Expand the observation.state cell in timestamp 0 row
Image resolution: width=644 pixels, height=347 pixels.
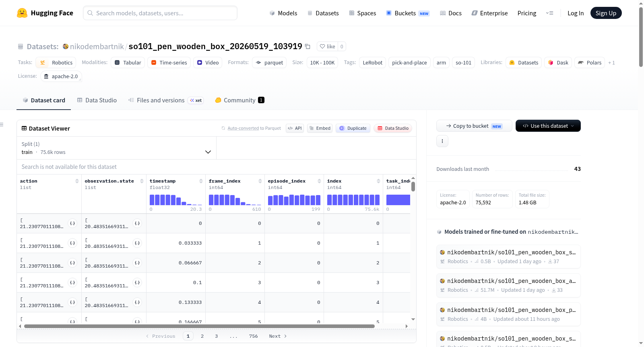click(x=137, y=223)
